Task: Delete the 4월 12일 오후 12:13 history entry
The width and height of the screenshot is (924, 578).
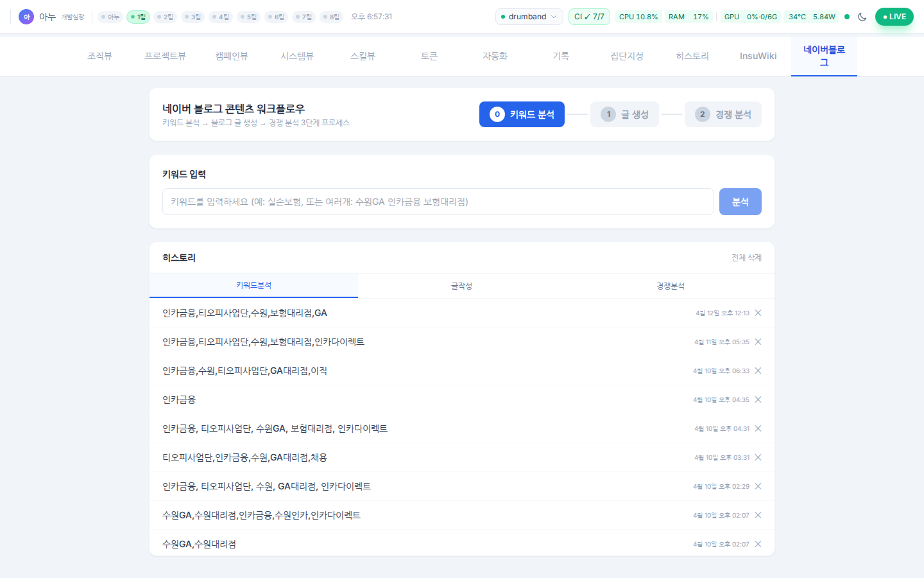Action: click(x=758, y=313)
